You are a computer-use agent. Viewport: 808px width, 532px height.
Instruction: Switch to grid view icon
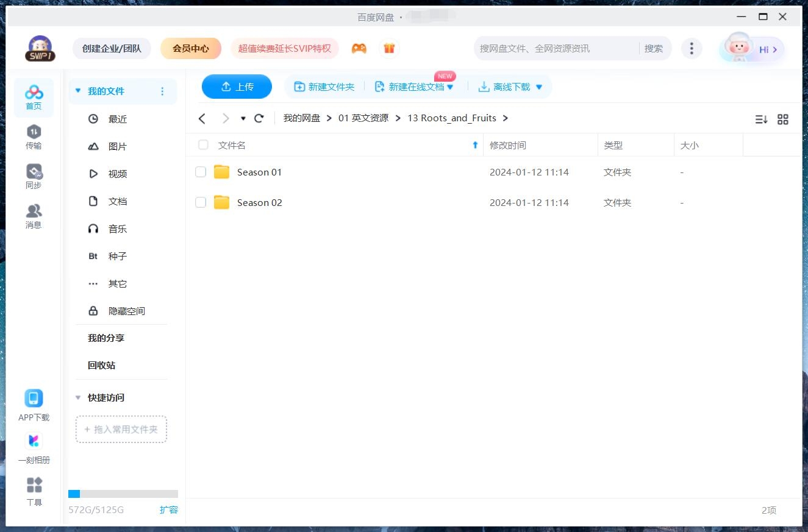(783, 119)
